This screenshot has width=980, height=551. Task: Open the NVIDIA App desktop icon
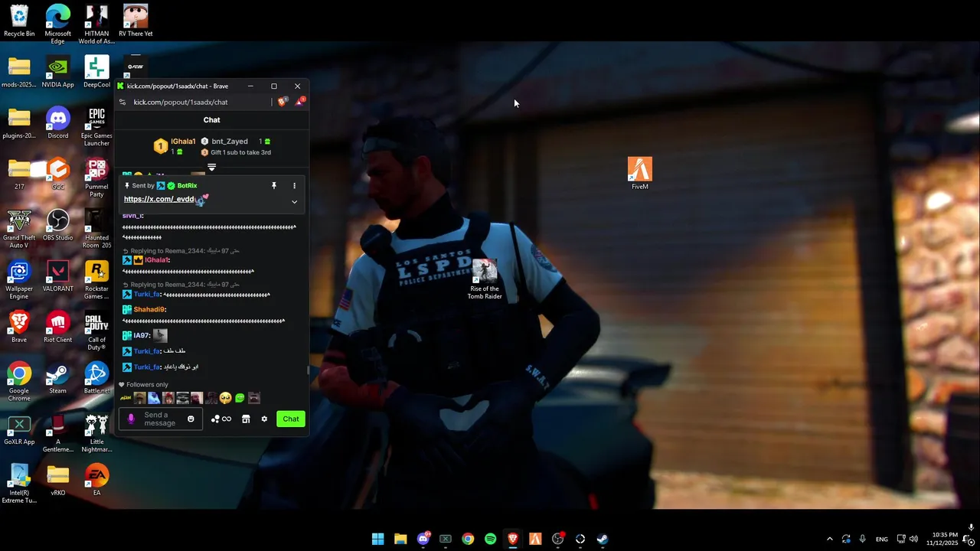pyautogui.click(x=57, y=72)
